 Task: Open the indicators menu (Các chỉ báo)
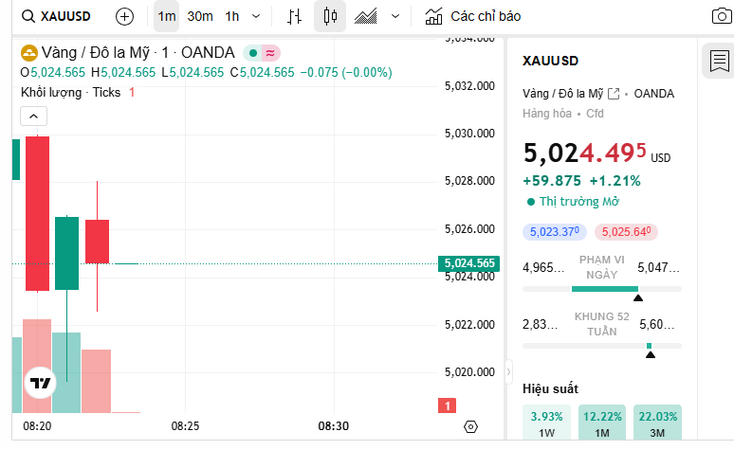472,16
